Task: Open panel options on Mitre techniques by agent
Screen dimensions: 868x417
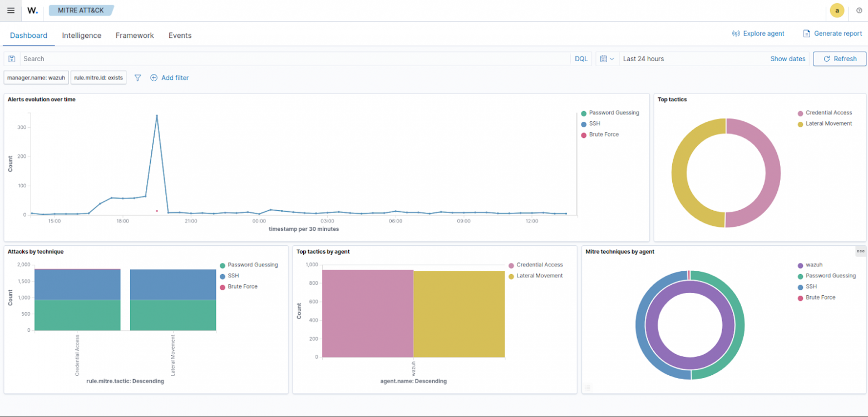Action: click(x=860, y=252)
